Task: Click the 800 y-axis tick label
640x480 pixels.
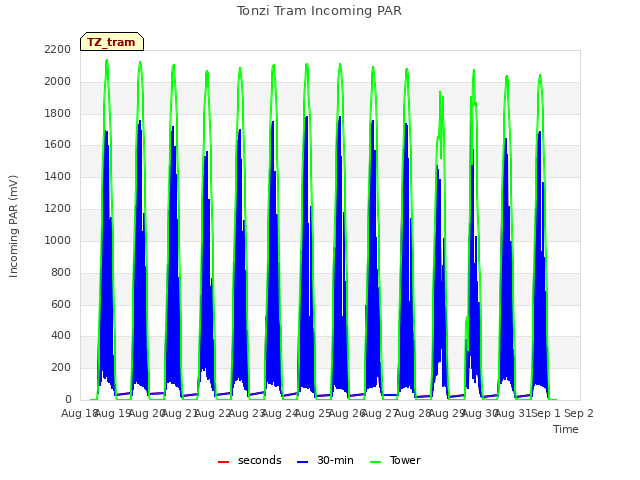Action: 61,272
